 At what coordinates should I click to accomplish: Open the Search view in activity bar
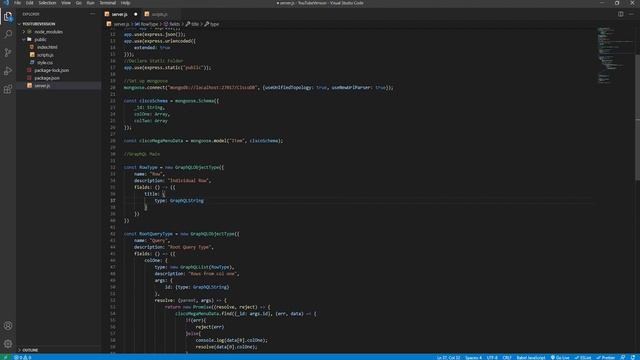[8, 34]
